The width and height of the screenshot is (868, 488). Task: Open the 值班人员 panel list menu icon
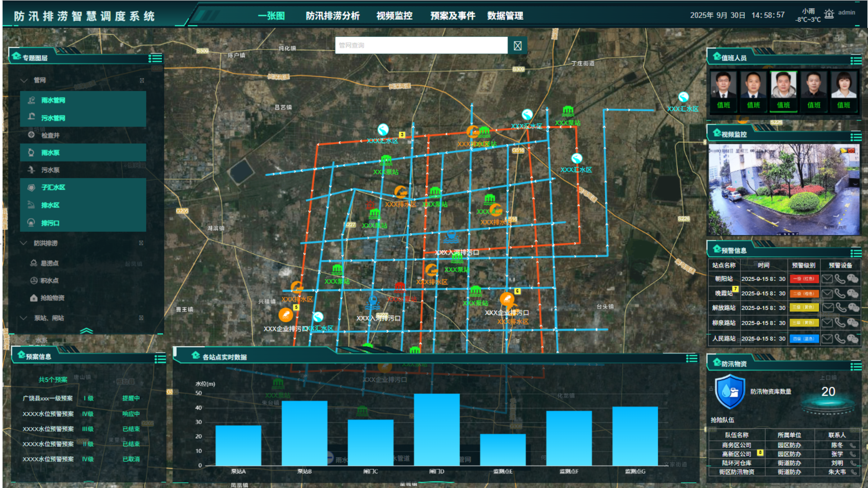(x=855, y=61)
